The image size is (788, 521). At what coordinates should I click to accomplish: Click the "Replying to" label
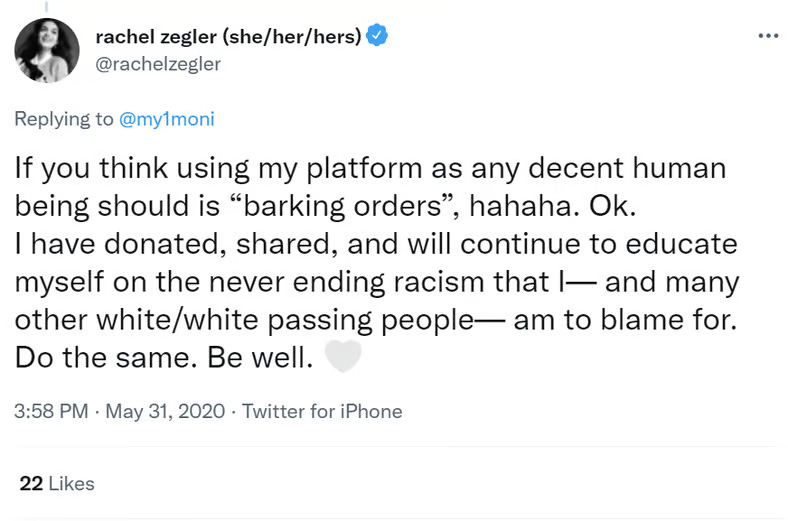[64, 119]
